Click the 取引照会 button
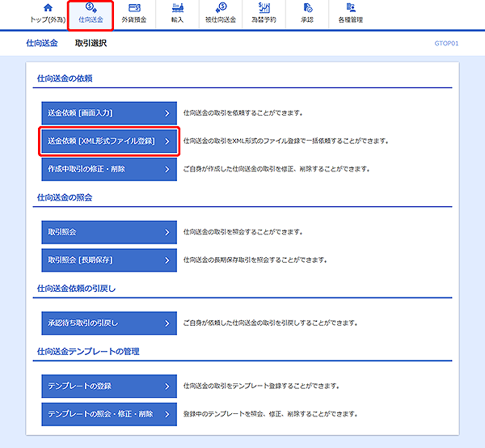485x448 pixels. [109, 232]
